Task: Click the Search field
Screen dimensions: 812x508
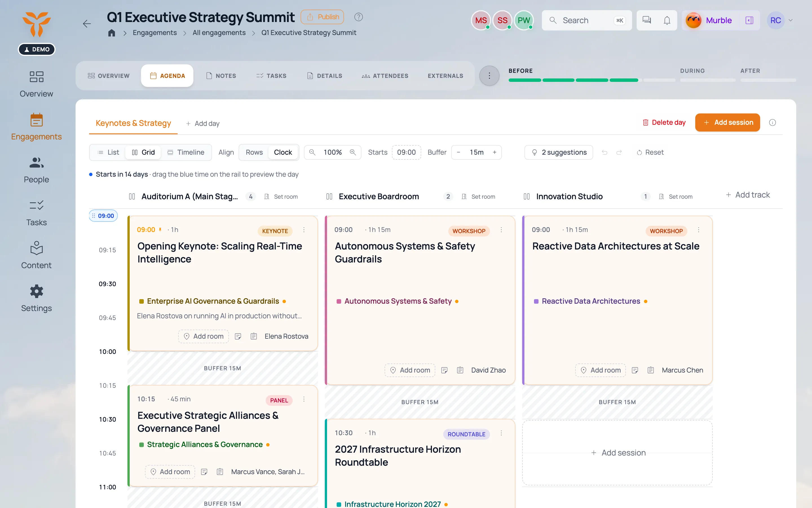Action: (x=587, y=20)
